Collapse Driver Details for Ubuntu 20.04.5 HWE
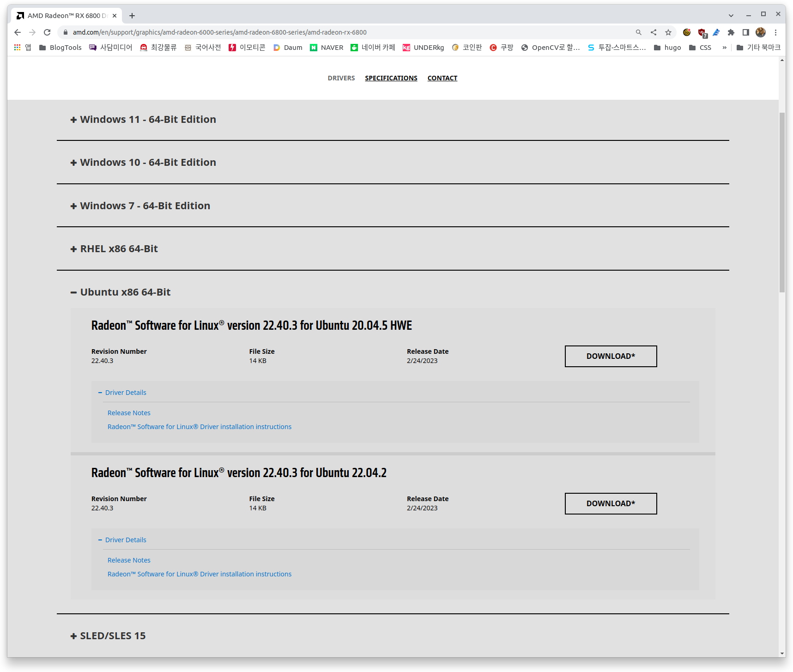 tap(125, 393)
